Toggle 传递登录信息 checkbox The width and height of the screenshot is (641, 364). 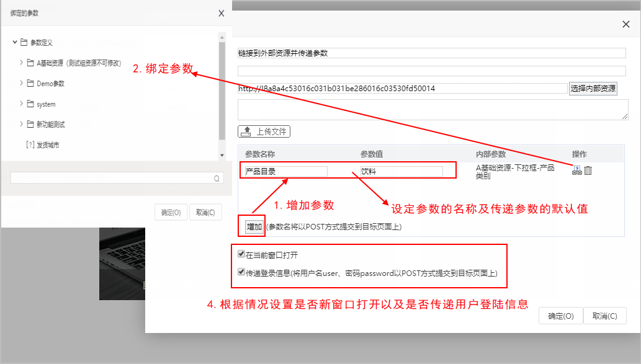(x=241, y=272)
